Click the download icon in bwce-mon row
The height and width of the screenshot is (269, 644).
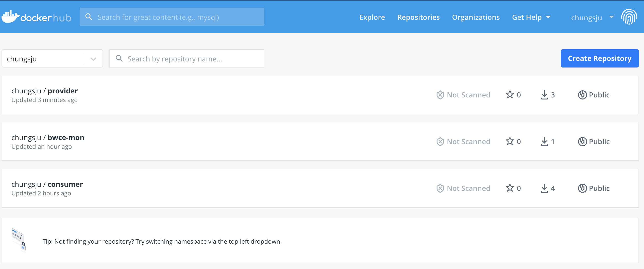pyautogui.click(x=544, y=142)
